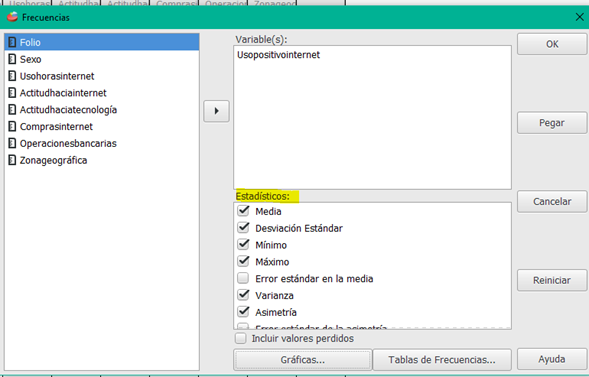Select Actitudhaciatecnología in the variable list
This screenshot has height=377, width=589.
[102, 110]
